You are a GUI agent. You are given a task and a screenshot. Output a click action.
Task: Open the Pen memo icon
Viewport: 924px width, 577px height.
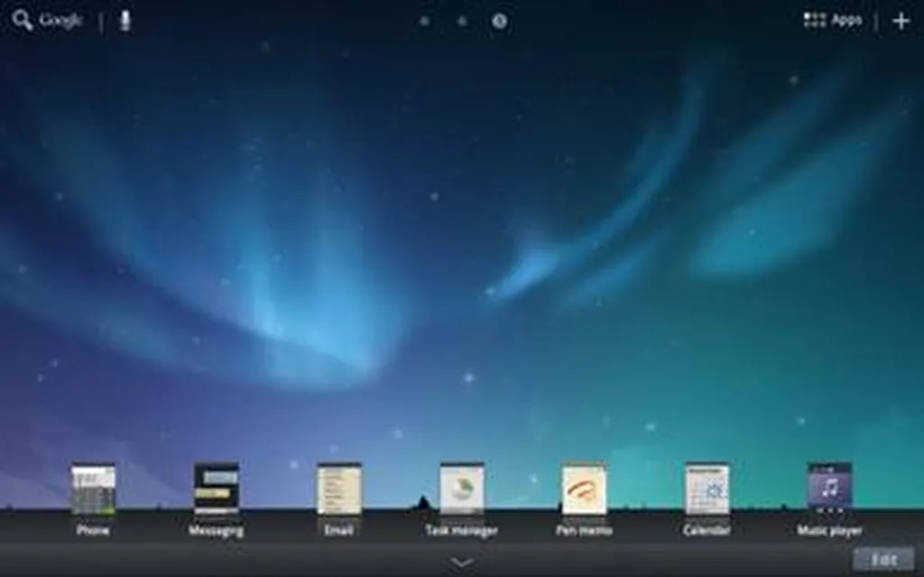[x=585, y=489]
